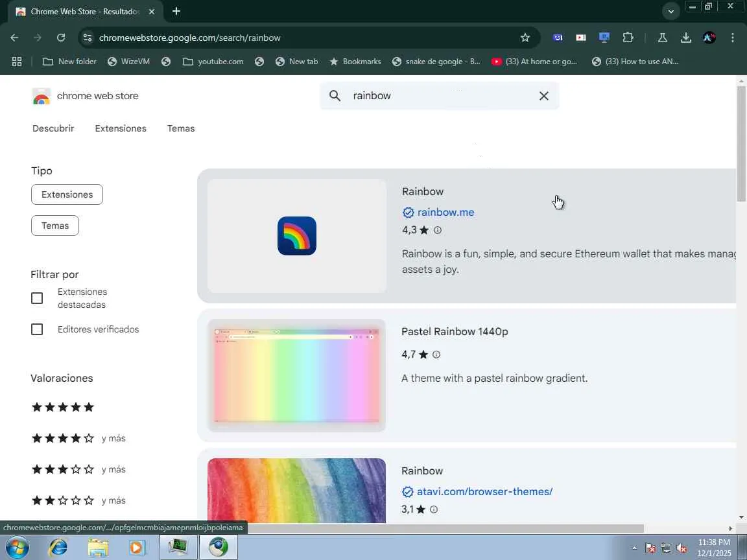
Task: Go back to the previous page
Action: tap(14, 38)
